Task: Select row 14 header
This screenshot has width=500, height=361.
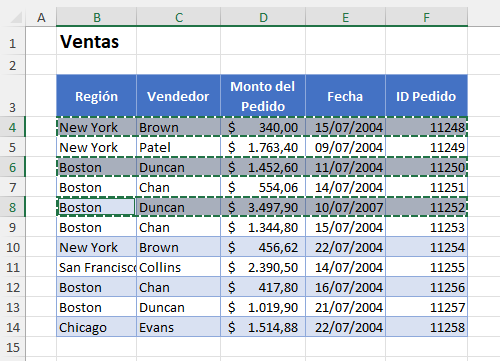Action: 13,327
